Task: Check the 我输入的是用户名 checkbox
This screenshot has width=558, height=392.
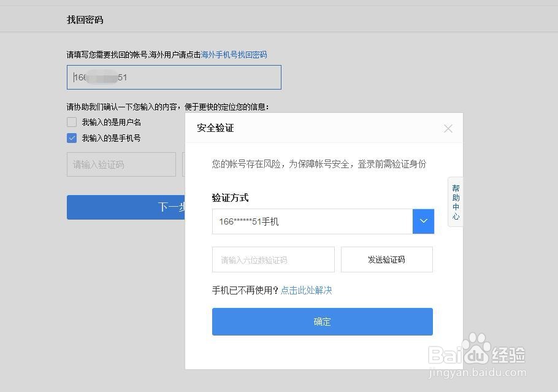Action: pyautogui.click(x=72, y=122)
